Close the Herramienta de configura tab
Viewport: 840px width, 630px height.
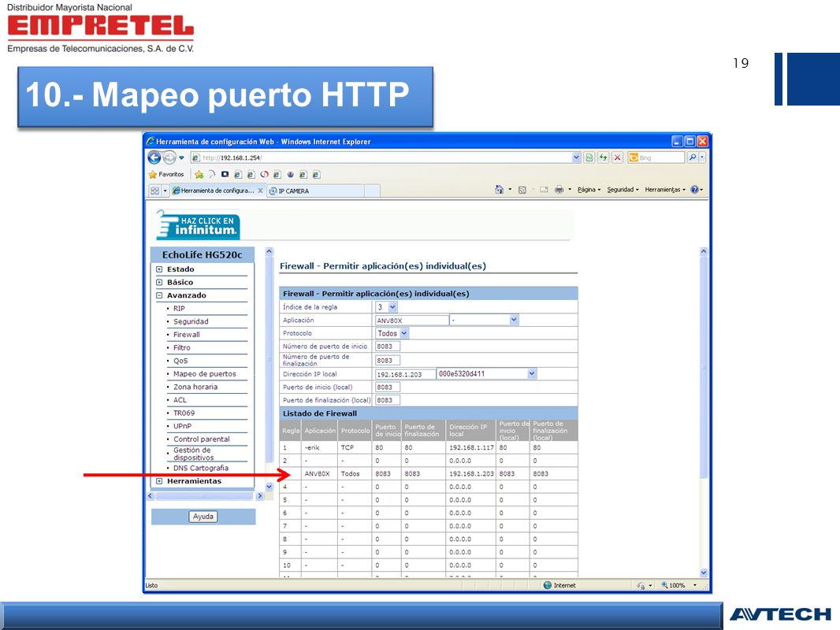point(260,191)
